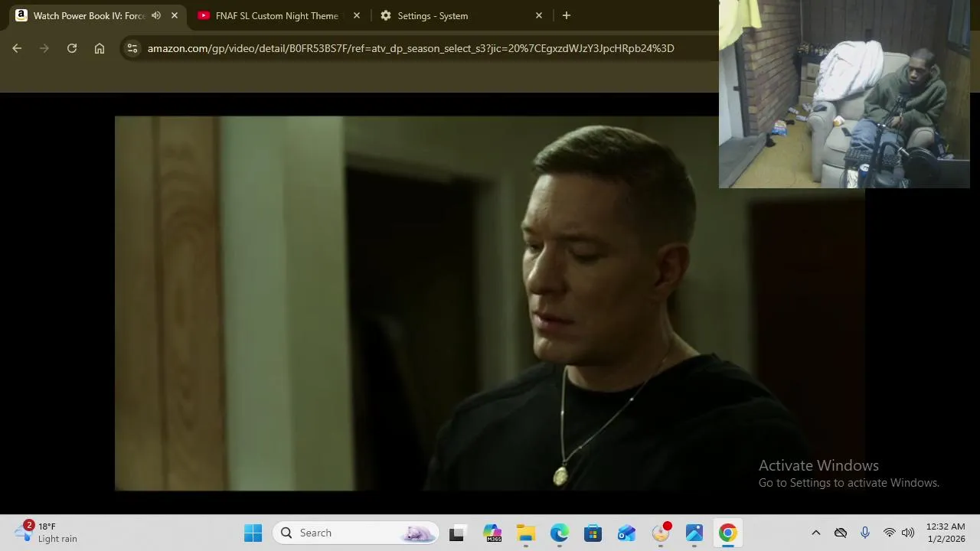This screenshot has width=980, height=551.
Task: Click the favicon of the Amazon tab
Action: tap(21, 15)
